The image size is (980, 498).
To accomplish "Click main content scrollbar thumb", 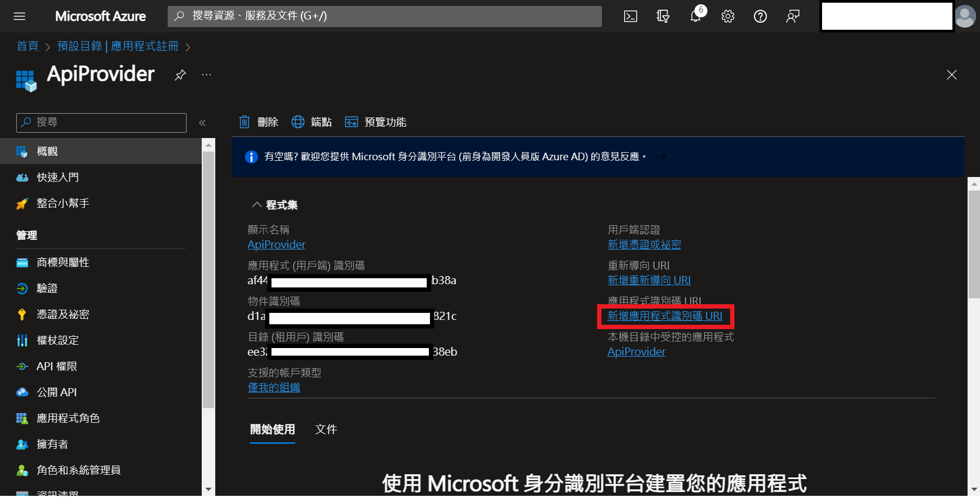I will (974, 244).
